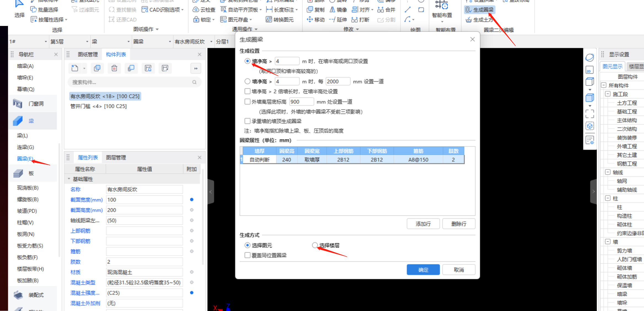The width and height of the screenshot is (644, 311).
Task: Click the orbit view icon in view toolbar
Action: pos(589,57)
